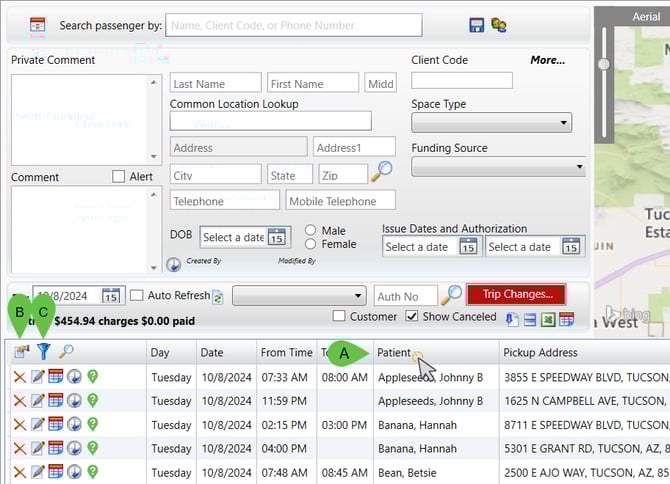
Task: Select the Female radio button
Action: point(311,244)
